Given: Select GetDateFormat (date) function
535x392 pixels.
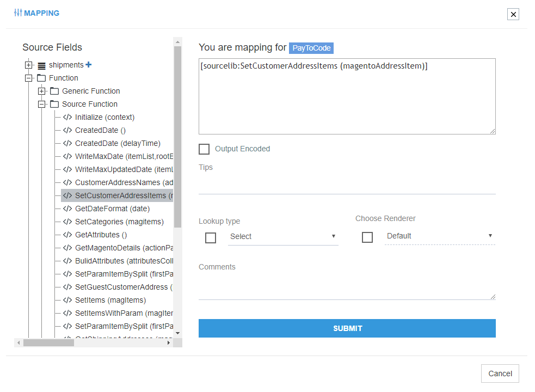Looking at the screenshot, I should [112, 209].
